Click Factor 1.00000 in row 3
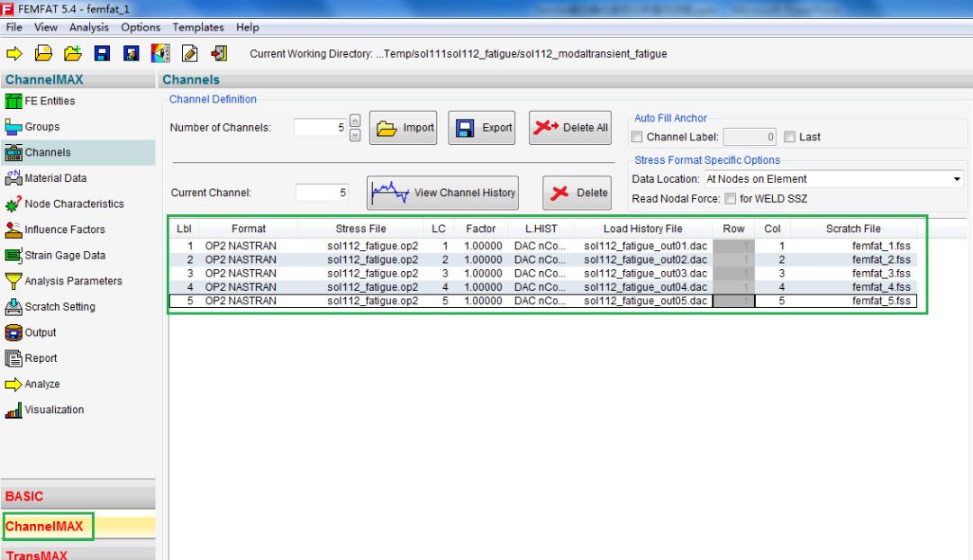 coord(483,274)
